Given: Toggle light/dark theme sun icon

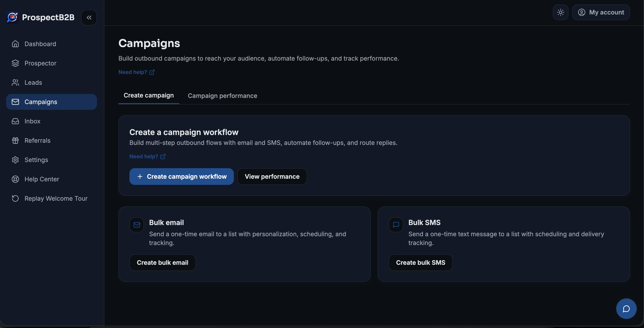Looking at the screenshot, I should 560,12.
